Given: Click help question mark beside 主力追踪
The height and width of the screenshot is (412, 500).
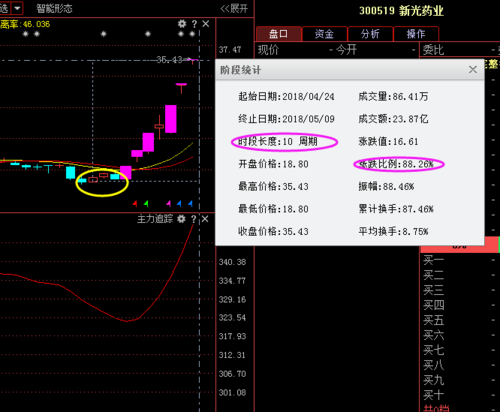Looking at the screenshot, I should 194,219.
